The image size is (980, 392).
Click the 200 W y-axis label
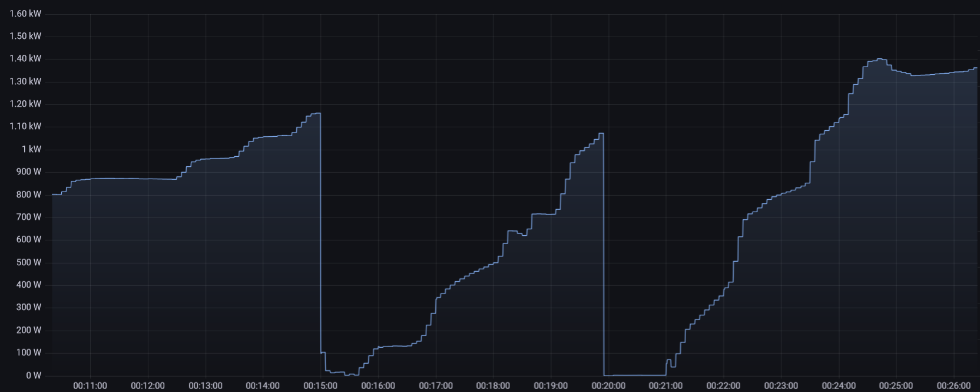tap(29, 330)
